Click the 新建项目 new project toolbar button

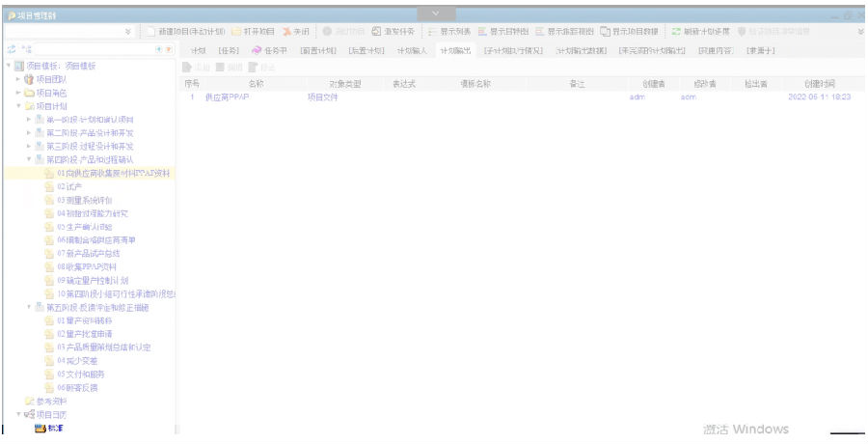pyautogui.click(x=186, y=32)
